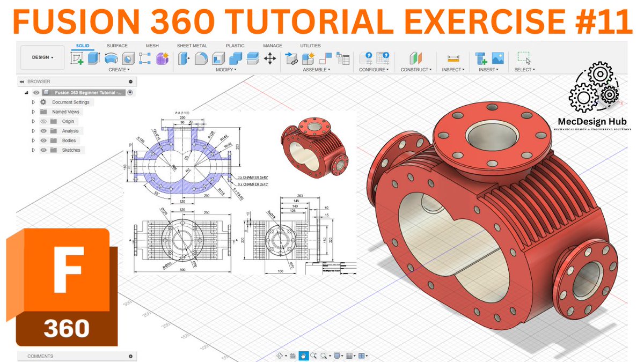Open the Insert dropdown menu
This screenshot has height=362, width=644.
[489, 70]
